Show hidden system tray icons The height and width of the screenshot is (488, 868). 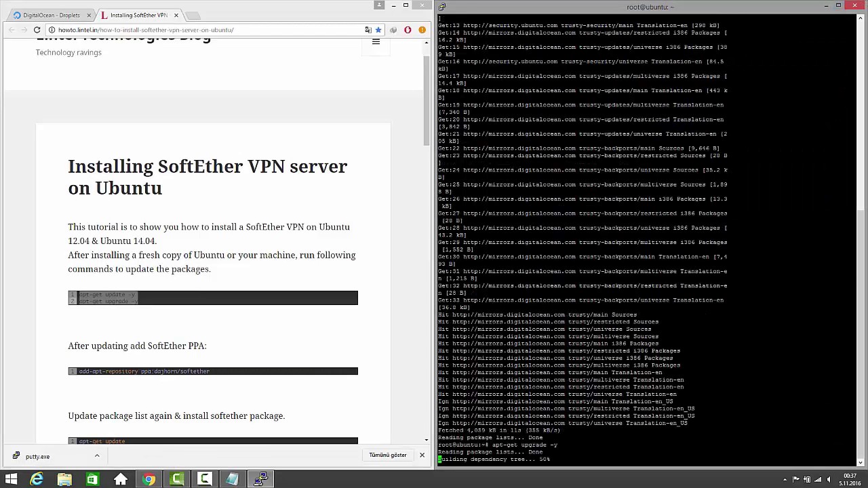[786, 480]
